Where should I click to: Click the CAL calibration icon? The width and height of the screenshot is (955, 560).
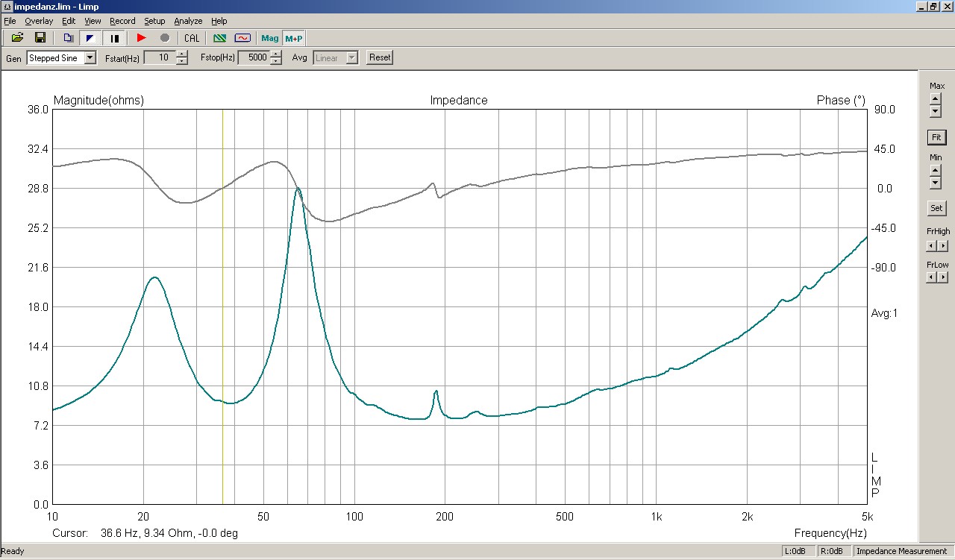(x=192, y=38)
